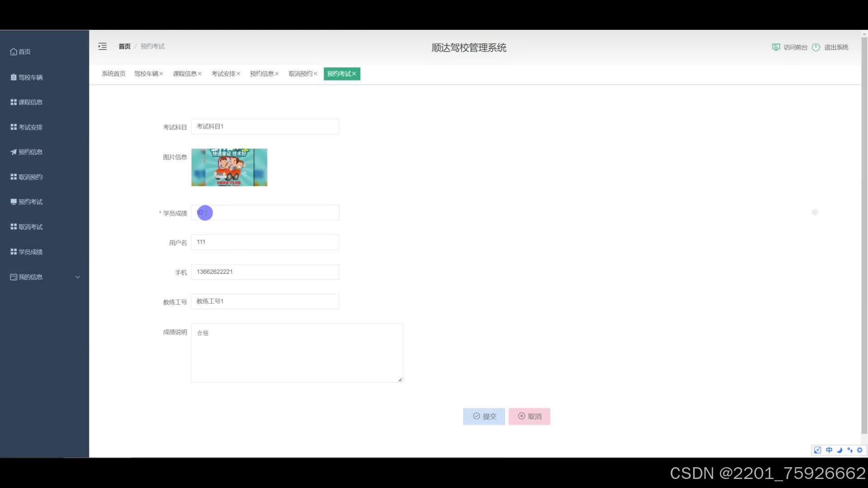Screen dimensions: 868x488
Task: Close the 考试安排 tab
Action: pyautogui.click(x=238, y=74)
